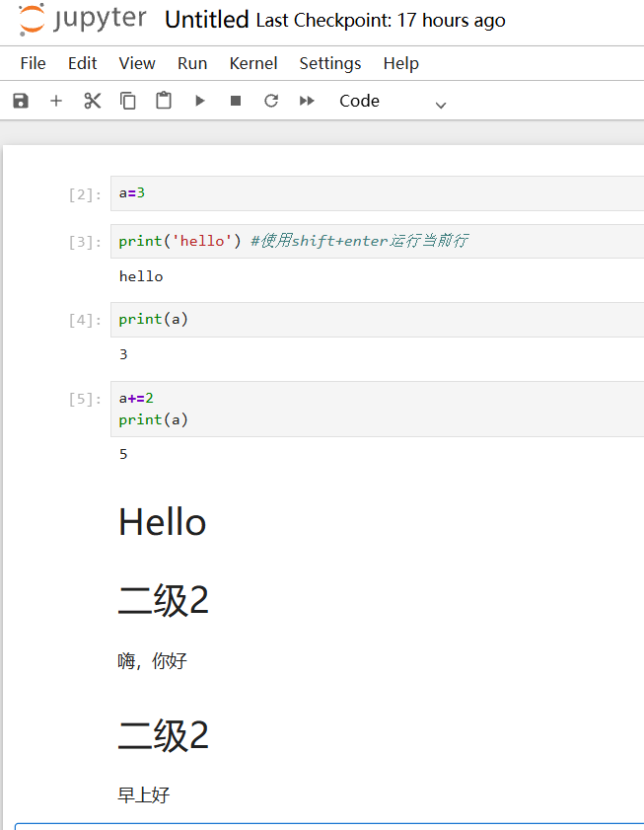
Task: Interrupt the kernel with the stop icon
Action: point(236,101)
